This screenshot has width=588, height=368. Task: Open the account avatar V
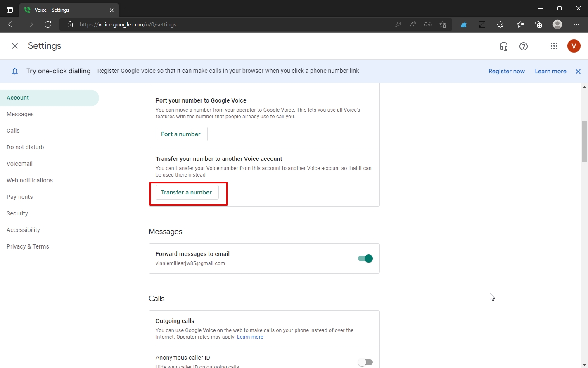tap(574, 46)
